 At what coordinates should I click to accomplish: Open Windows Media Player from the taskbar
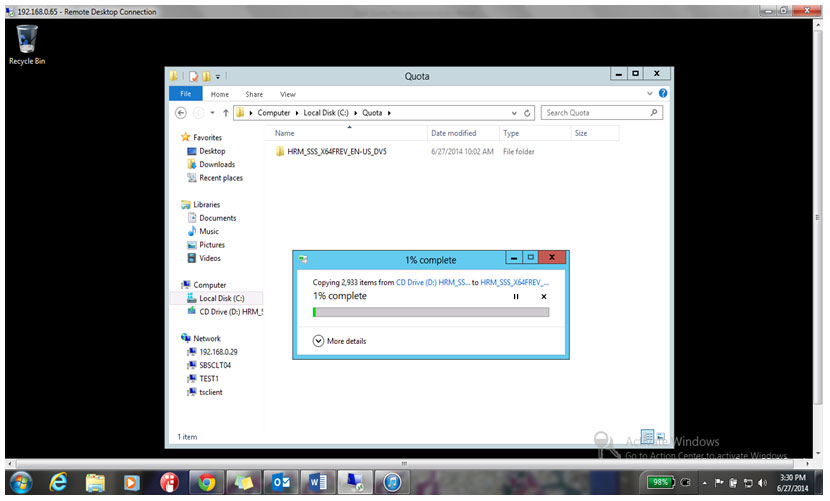pos(131,482)
